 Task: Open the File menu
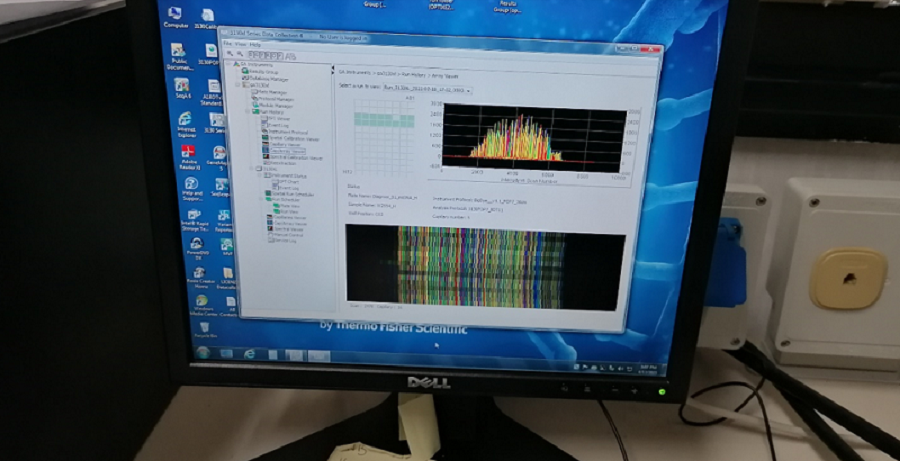tap(227, 45)
